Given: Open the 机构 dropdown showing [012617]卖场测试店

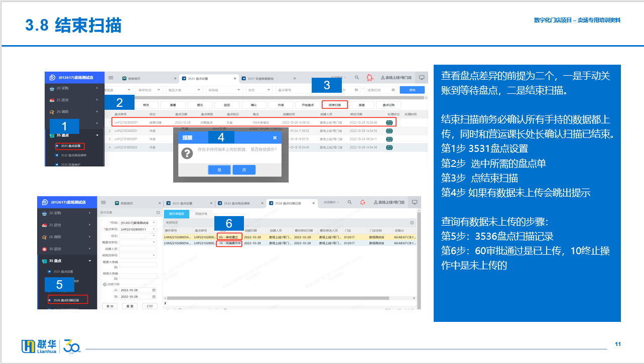Looking at the screenshot, I should 138,222.
